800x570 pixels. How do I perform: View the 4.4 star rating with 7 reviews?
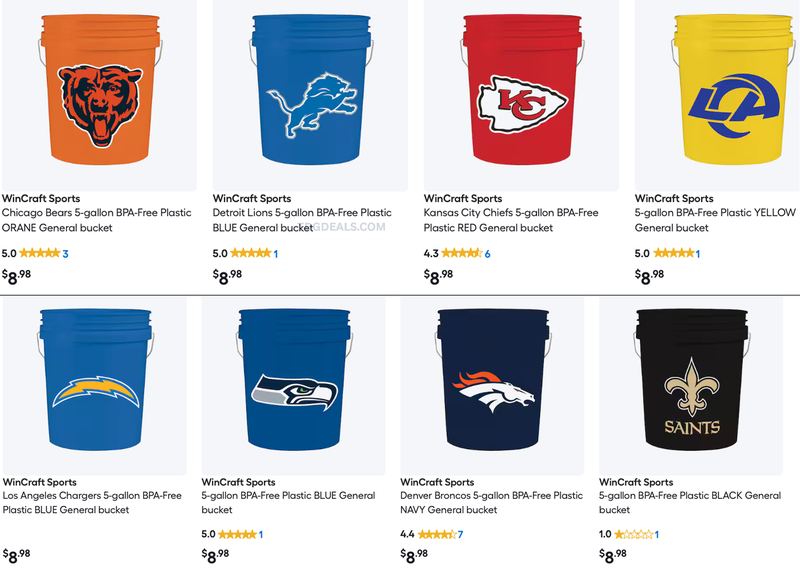[431, 534]
